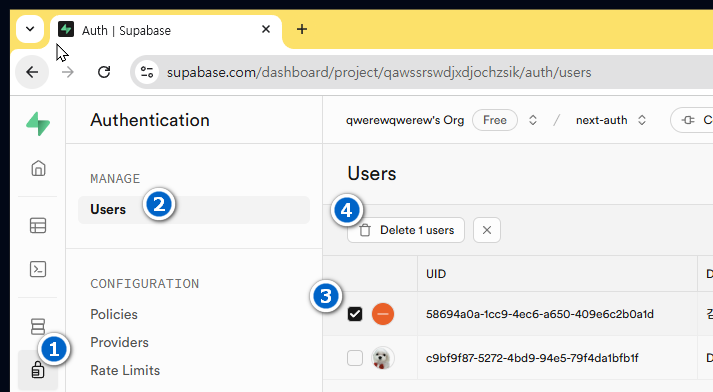Open the tab search dropdown arrow
713x392 pixels.
pyautogui.click(x=30, y=29)
